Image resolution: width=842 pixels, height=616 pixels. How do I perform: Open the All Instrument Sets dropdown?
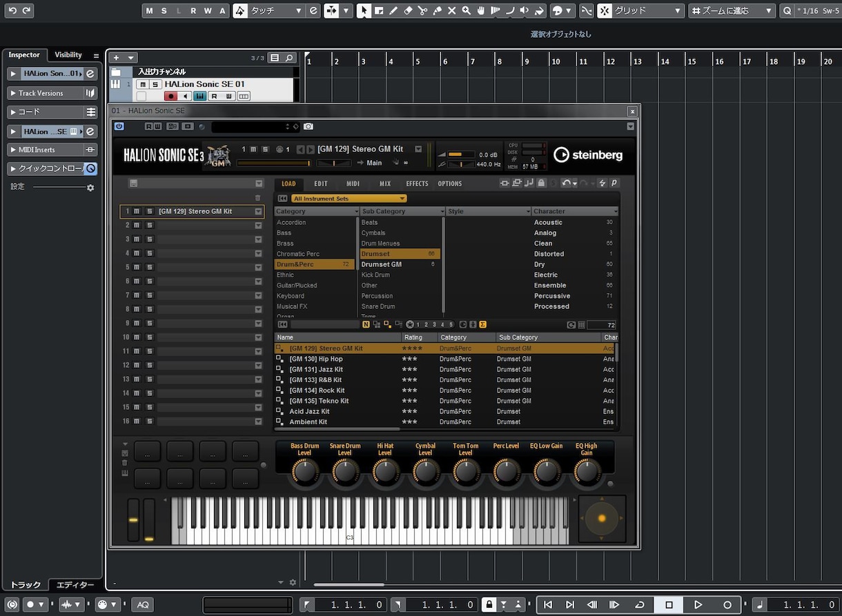(349, 199)
